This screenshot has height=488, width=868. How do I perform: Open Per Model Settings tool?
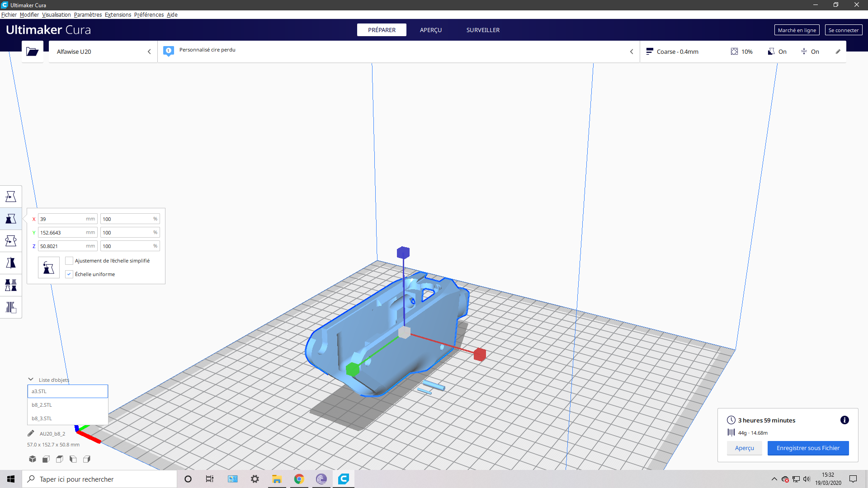11,285
